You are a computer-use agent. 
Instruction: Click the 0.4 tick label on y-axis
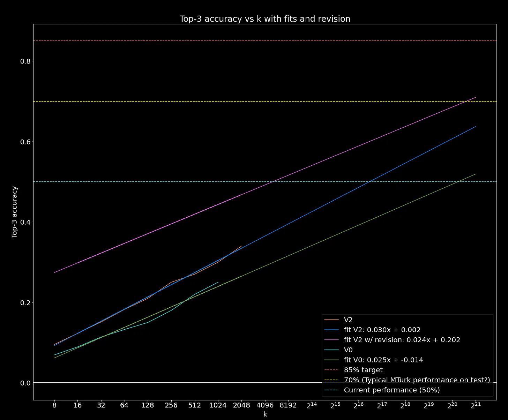(25, 222)
